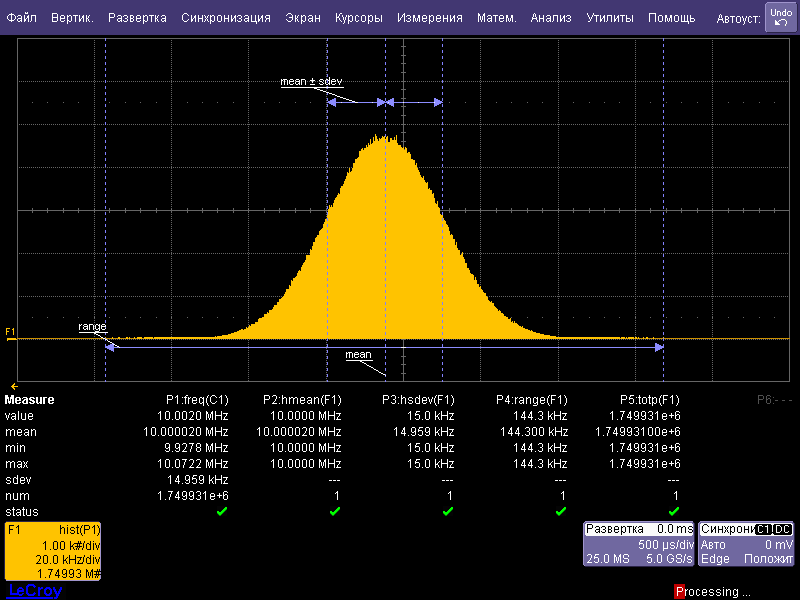This screenshot has height=600, width=800.
Task: Click the 'mean ± sdev' marker label
Action: 311,82
